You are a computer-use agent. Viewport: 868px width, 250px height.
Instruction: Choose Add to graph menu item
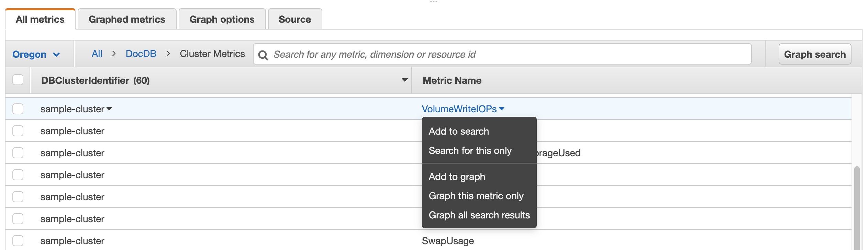(457, 177)
